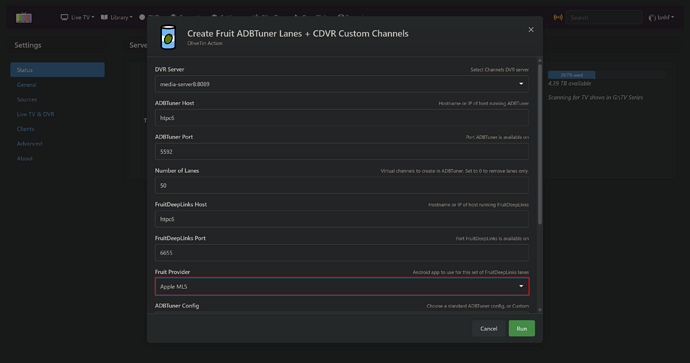
Task: Select Live TV & DVR settings
Action: 35,114
